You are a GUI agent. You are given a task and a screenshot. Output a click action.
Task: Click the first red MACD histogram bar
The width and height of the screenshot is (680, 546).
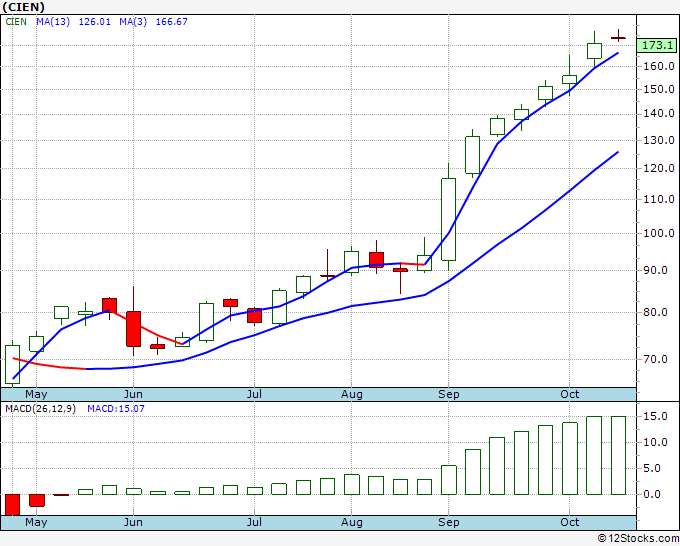point(13,505)
